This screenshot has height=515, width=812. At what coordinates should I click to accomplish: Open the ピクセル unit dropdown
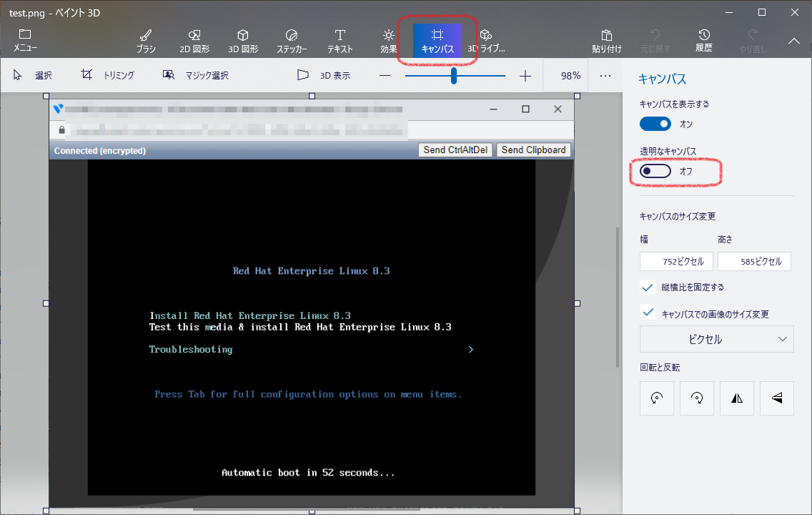click(x=717, y=339)
